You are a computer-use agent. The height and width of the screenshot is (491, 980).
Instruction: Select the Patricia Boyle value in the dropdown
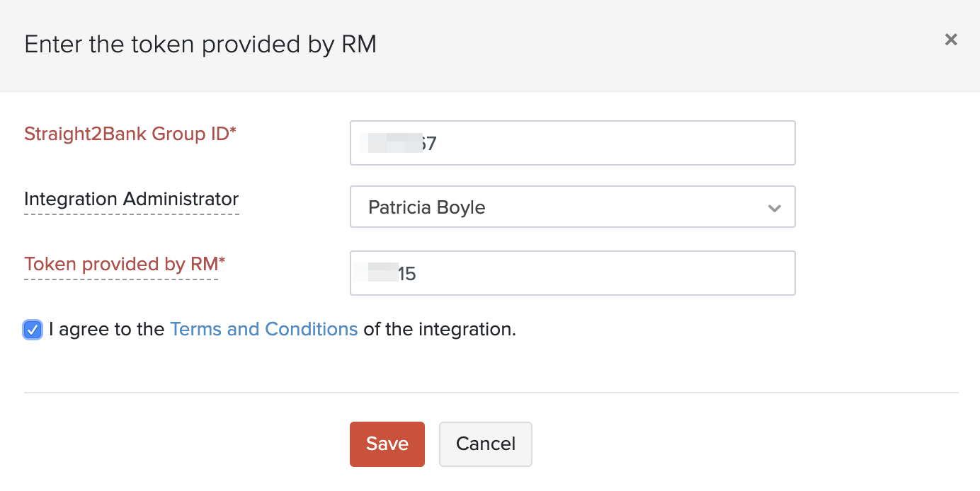[427, 208]
